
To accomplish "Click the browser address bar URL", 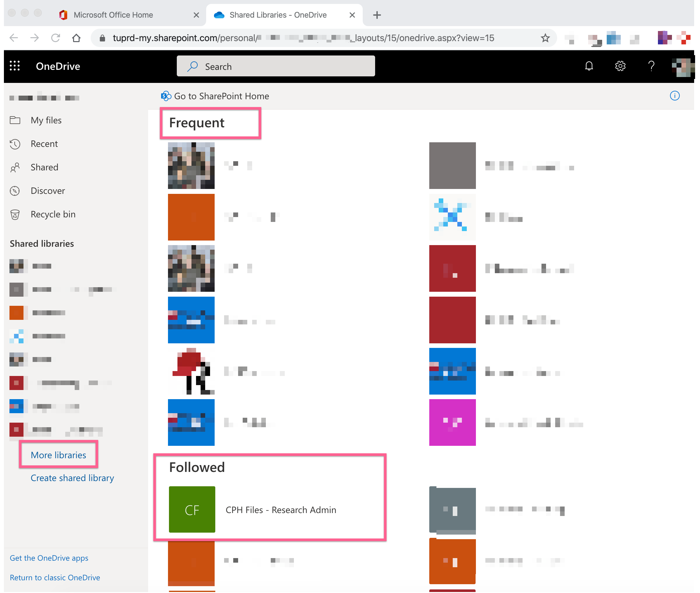I will pyautogui.click(x=303, y=38).
